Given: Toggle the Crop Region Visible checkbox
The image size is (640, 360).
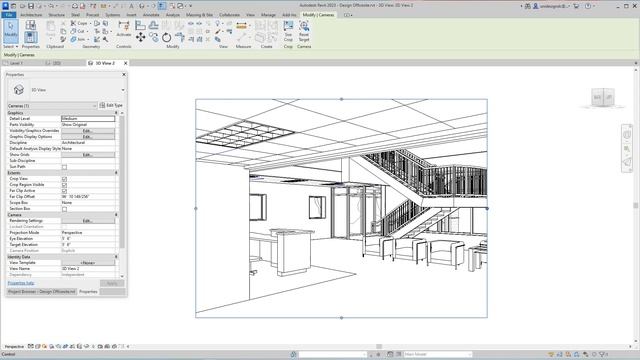Looking at the screenshot, I should point(64,185).
